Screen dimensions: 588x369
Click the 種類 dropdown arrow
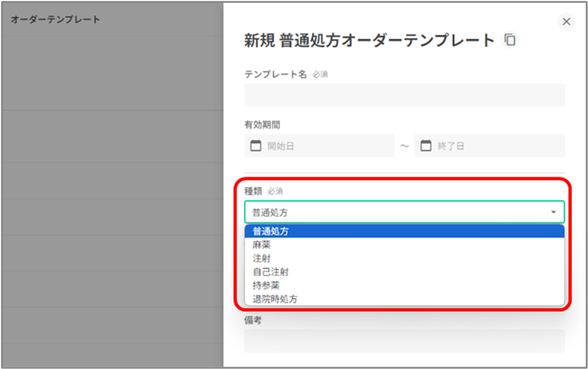coord(553,212)
